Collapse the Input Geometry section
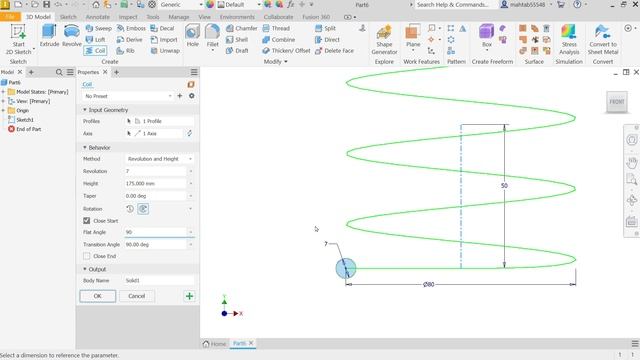Viewport: 640px width, 360px height. pos(85,110)
